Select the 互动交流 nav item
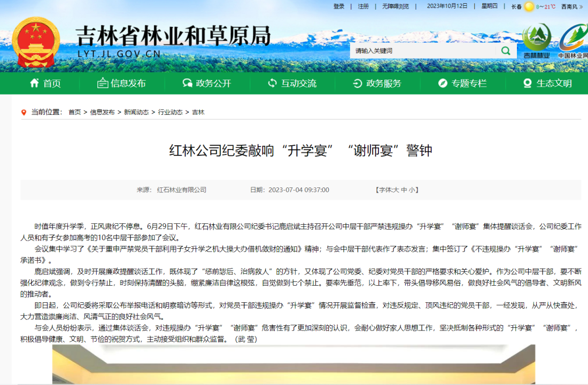Screen dimensions: 588x385 (292, 83)
